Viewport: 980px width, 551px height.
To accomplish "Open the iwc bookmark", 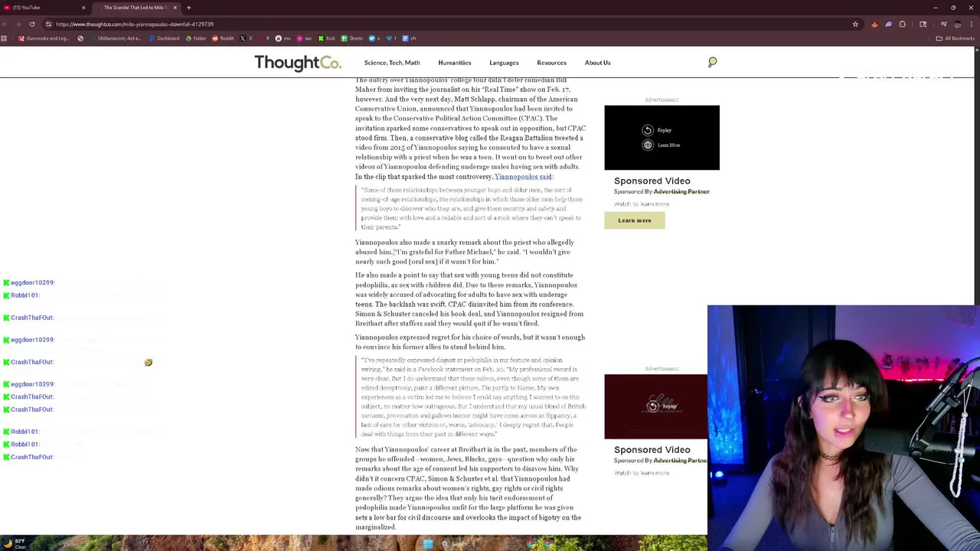I will point(305,38).
